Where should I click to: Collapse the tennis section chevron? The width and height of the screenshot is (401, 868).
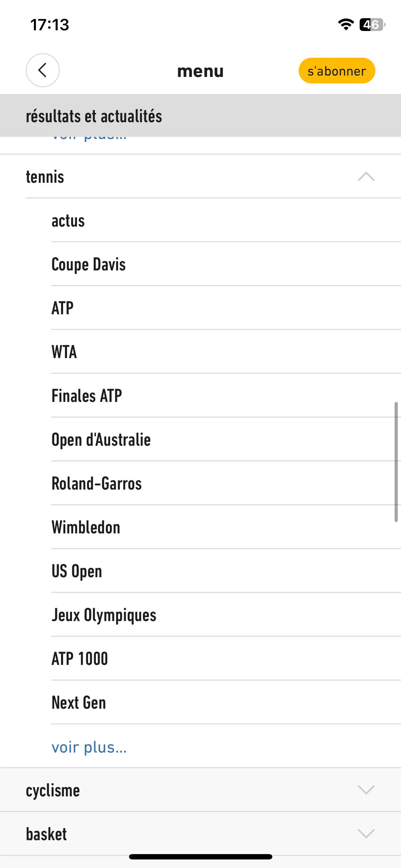[x=366, y=176]
